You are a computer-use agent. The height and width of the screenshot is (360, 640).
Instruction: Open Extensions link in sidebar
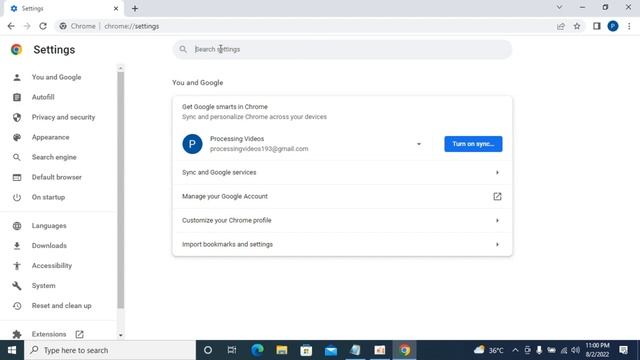click(49, 334)
